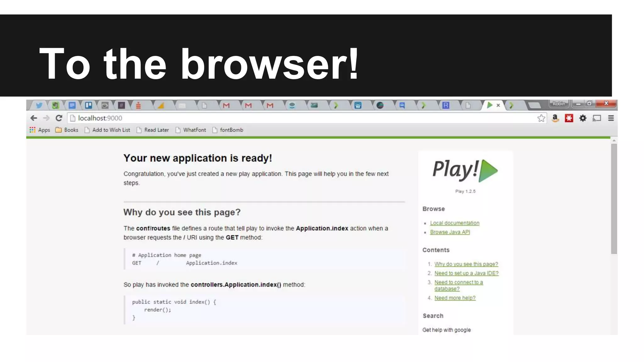Open Need to connect to a database?

pos(459,286)
